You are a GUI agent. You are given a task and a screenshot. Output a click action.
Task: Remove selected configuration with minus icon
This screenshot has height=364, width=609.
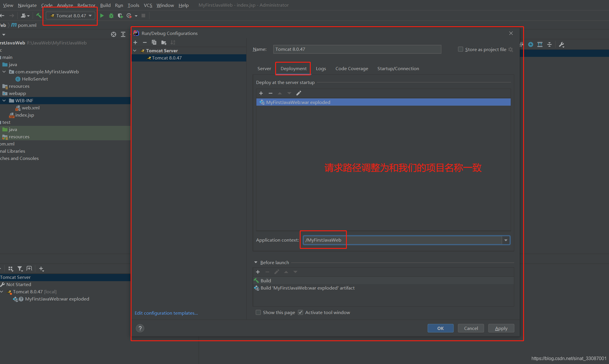145,42
